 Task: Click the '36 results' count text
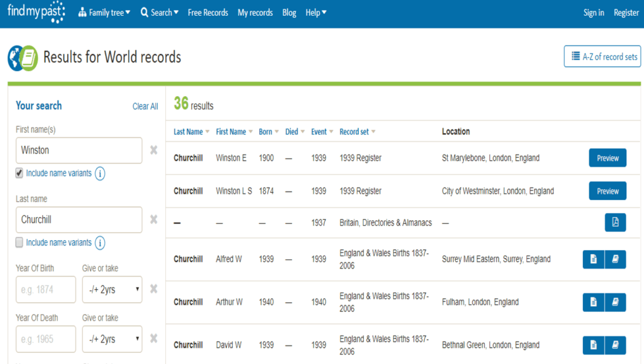point(194,104)
